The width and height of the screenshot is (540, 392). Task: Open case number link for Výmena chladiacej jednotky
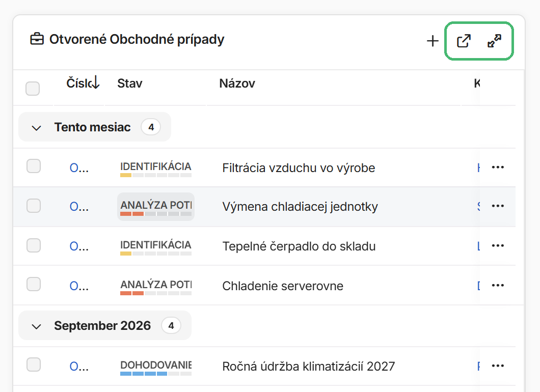tap(79, 207)
